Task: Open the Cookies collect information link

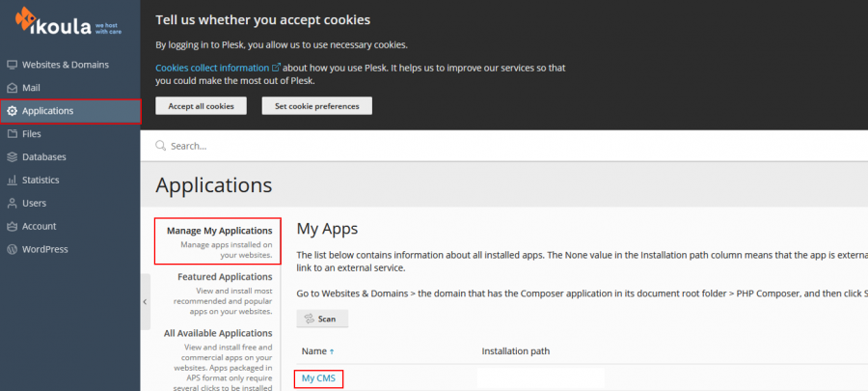Action: [212, 68]
